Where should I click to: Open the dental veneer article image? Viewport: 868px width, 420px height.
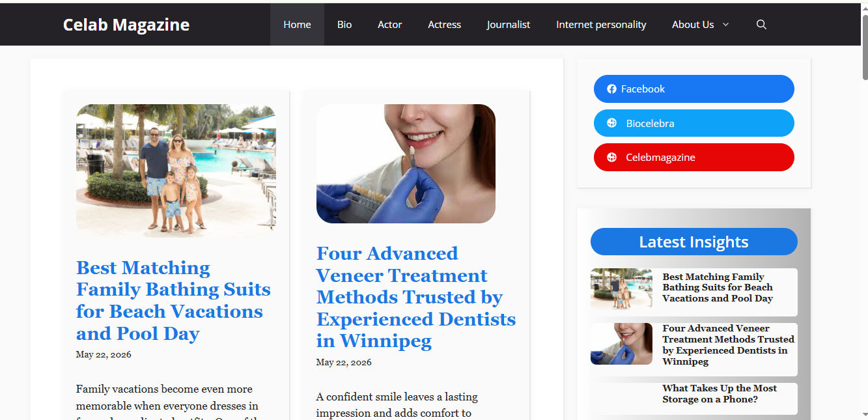(406, 163)
